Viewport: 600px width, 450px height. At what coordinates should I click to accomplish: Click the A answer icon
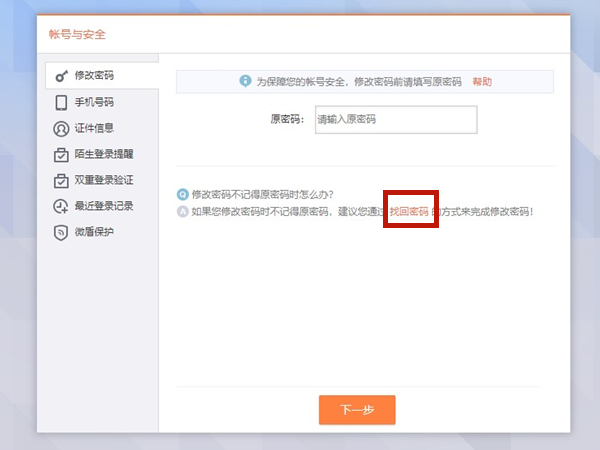tap(182, 211)
